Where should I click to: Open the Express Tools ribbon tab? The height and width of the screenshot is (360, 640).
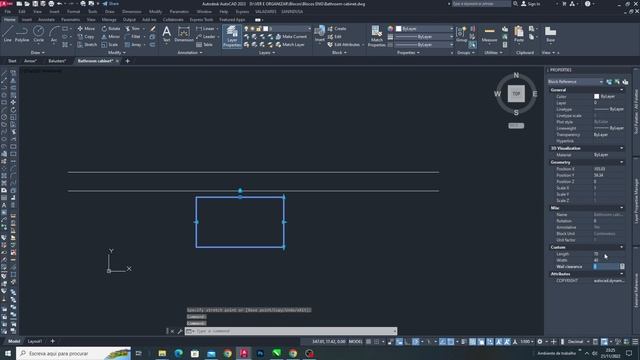click(x=201, y=20)
